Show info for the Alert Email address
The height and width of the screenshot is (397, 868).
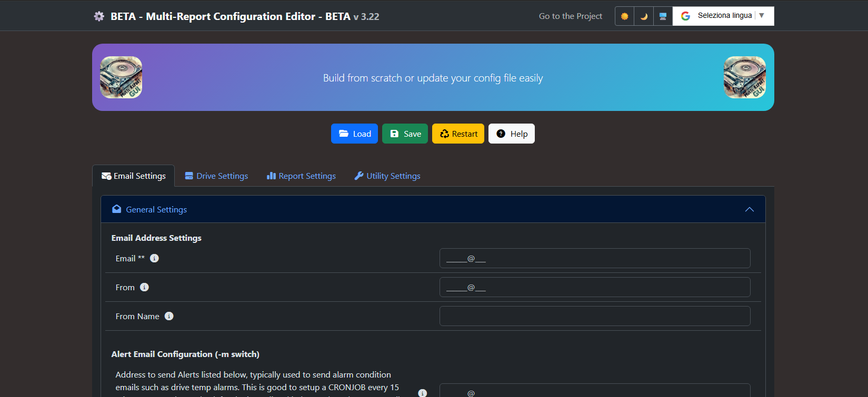[422, 393]
